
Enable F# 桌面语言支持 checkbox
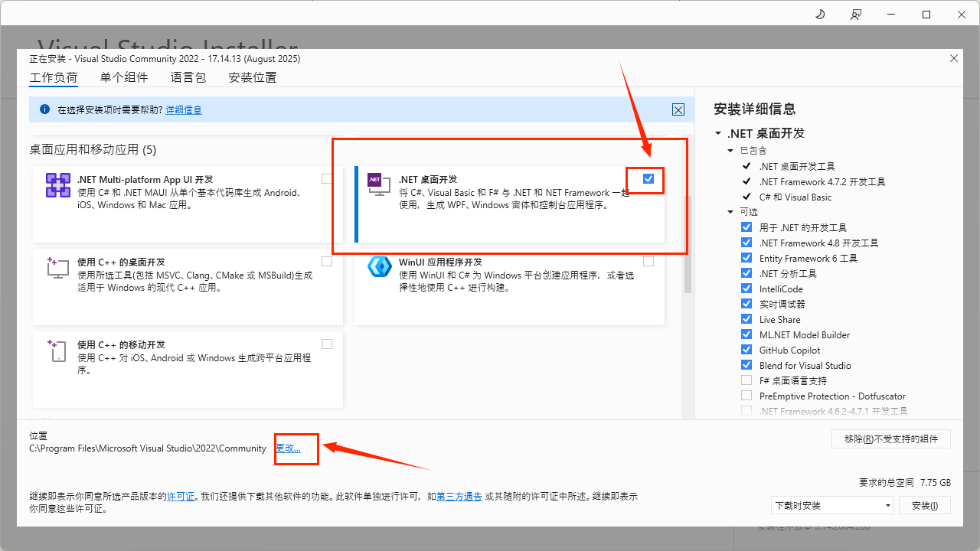[746, 380]
